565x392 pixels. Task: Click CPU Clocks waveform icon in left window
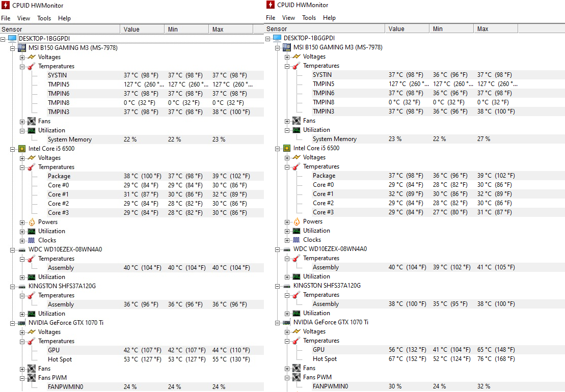click(x=32, y=240)
